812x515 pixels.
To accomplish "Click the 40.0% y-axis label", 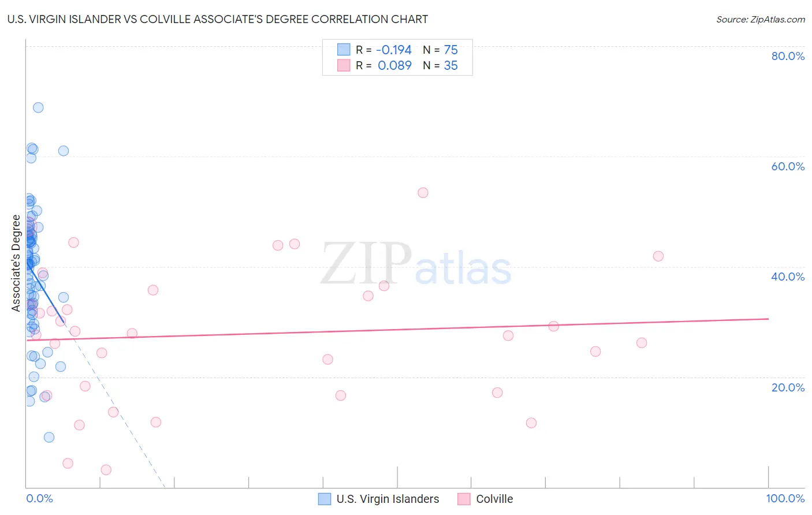I will [788, 277].
